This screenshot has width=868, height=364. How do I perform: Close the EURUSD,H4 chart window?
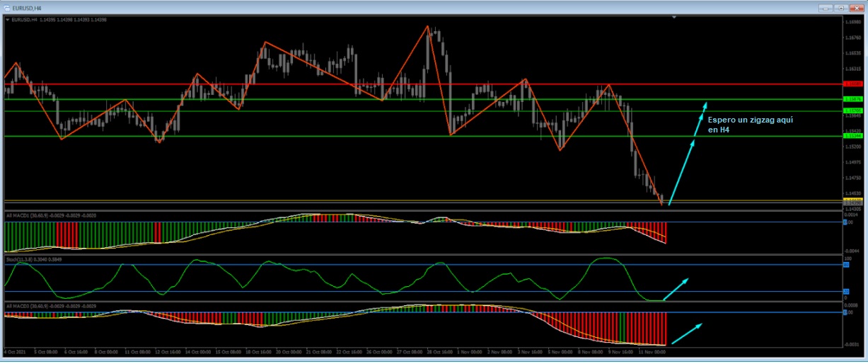857,8
